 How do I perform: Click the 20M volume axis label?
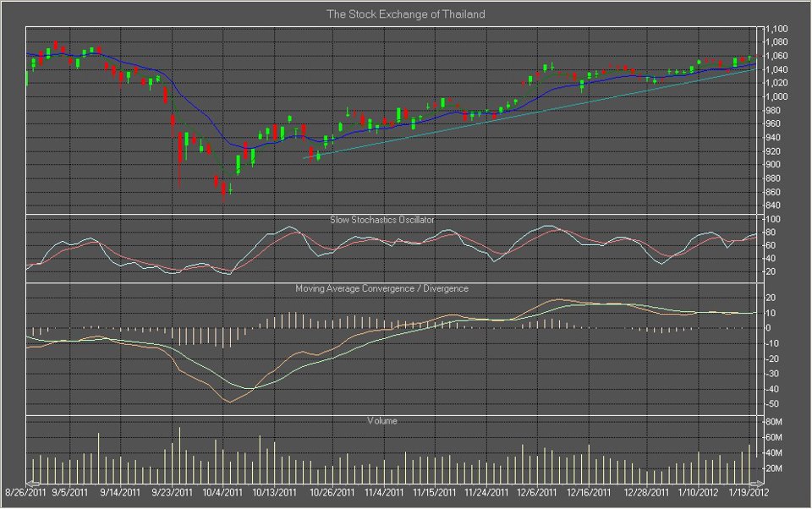coord(774,468)
